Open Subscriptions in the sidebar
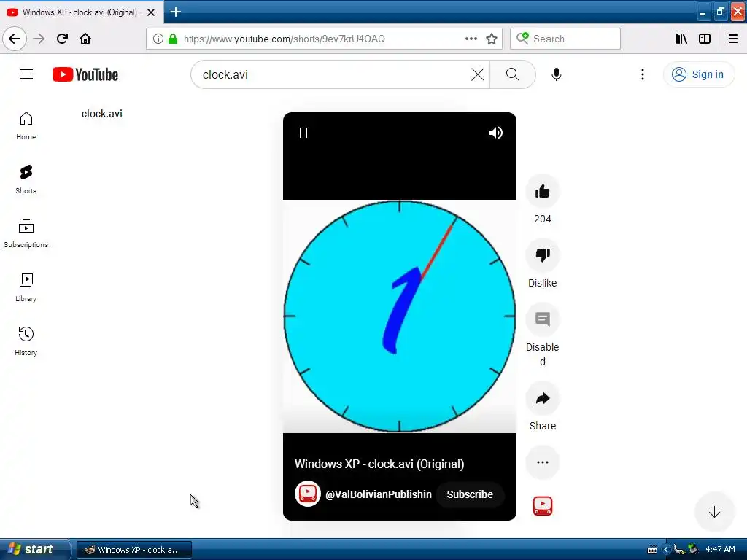Image resolution: width=747 pixels, height=560 pixels. 26,233
